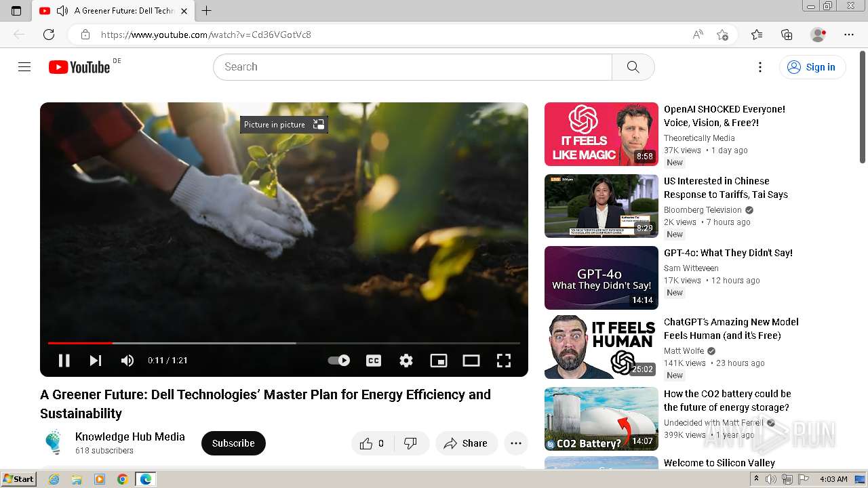Visit Bloomberg Television channel
This screenshot has height=488, width=868.
703,210
